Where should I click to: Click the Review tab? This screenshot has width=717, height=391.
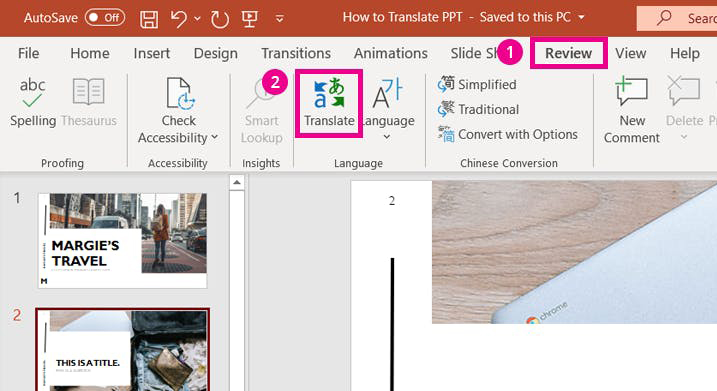pos(568,53)
